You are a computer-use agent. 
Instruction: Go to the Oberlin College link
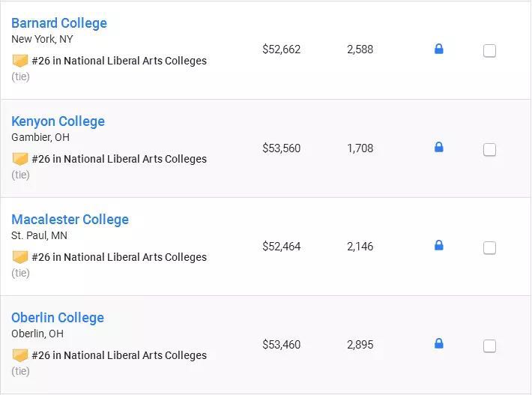click(x=58, y=318)
